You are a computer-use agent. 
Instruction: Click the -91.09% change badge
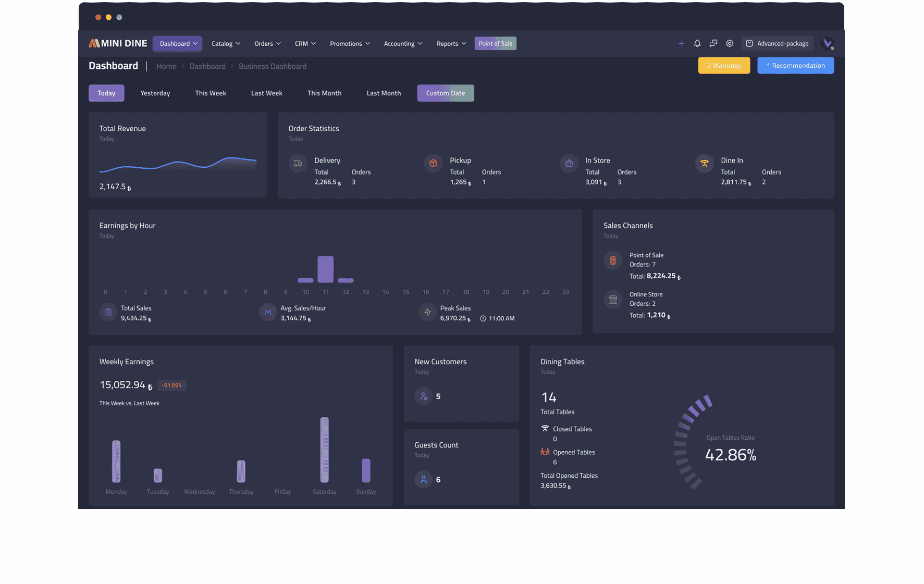[171, 386]
